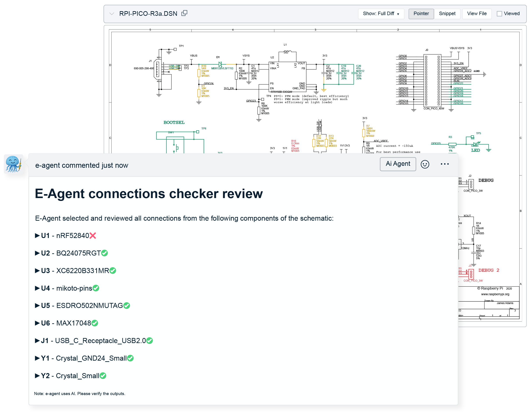
Task: Expand the U4 - mikoto-pins item
Action: click(37, 288)
